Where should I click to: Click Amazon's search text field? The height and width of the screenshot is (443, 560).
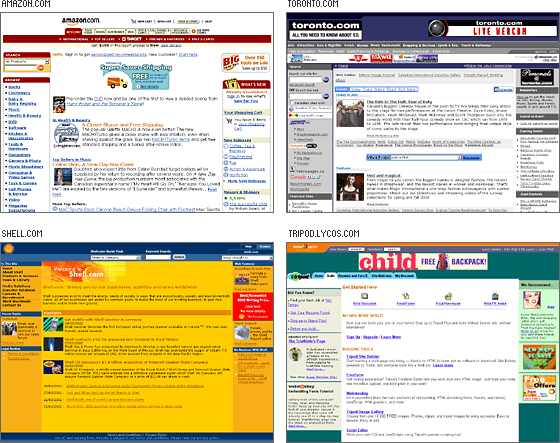[x=20, y=68]
